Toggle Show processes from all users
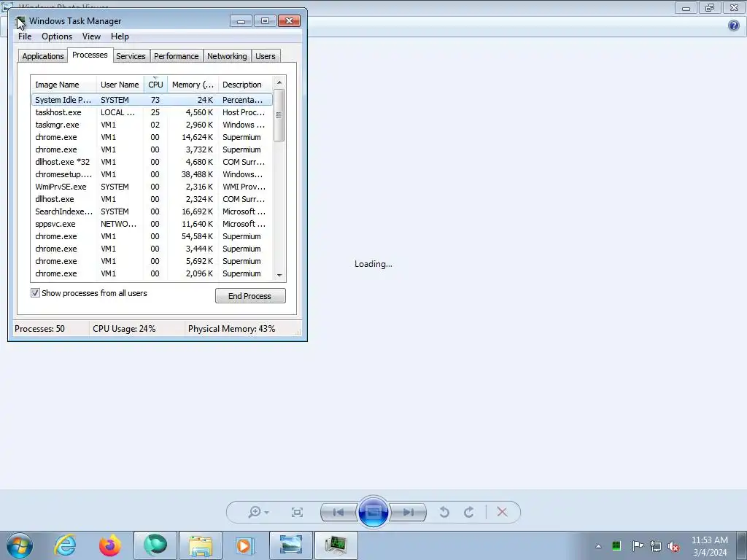The image size is (747, 560). 35,293
